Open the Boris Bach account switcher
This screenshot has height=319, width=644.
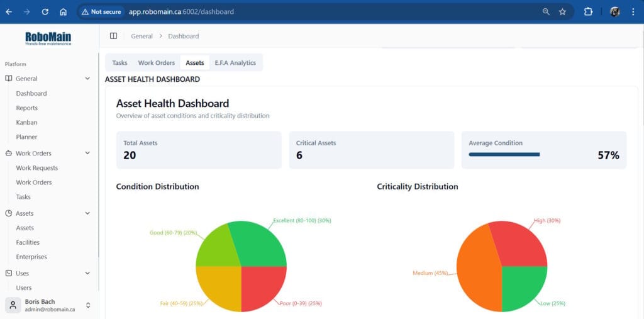(88, 305)
